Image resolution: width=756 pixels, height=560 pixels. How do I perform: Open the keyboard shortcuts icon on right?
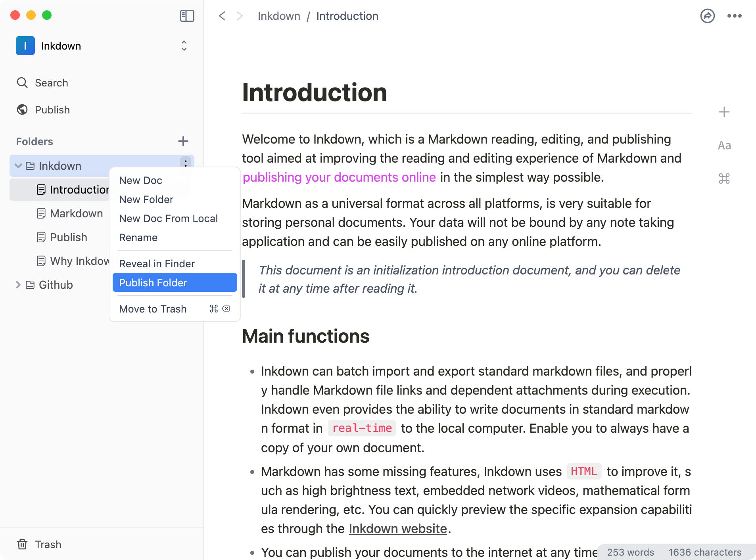click(x=724, y=178)
